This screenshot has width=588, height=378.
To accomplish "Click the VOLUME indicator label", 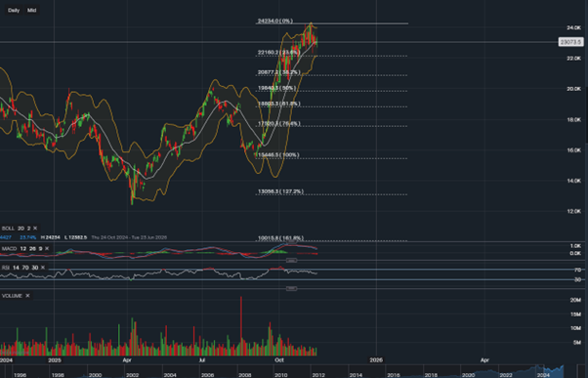I will click(12, 296).
